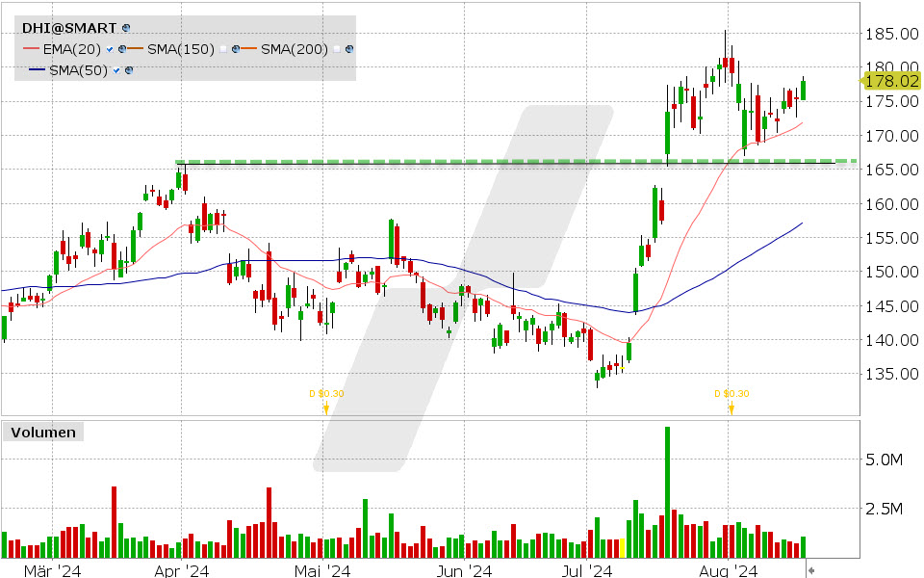Screen dimensions: 924x578
Task: Click the EMA(20) legend label
Action: point(72,49)
